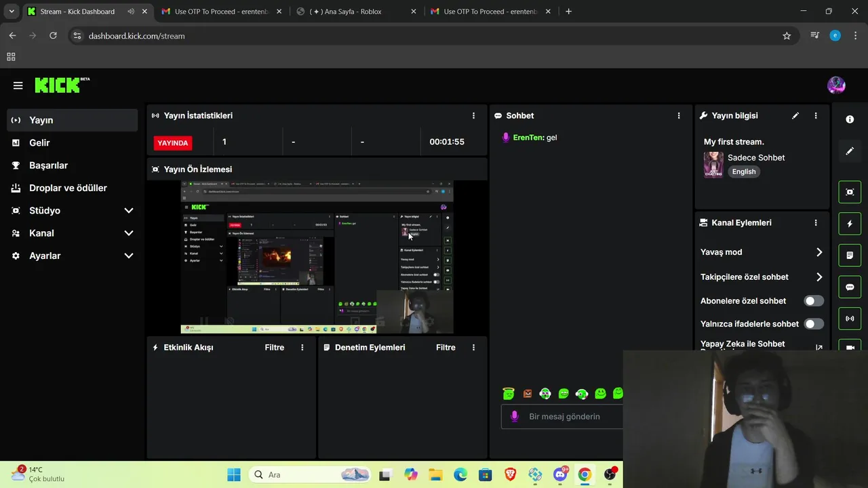868x488 pixels.
Task: Go to Yayın in the sidebar
Action: (x=72, y=120)
